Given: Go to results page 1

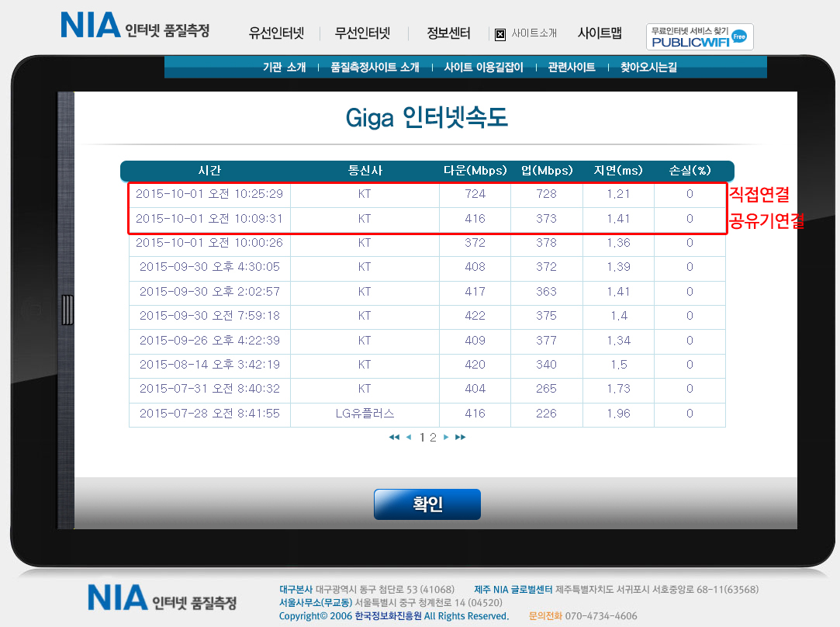Looking at the screenshot, I should tap(422, 438).
